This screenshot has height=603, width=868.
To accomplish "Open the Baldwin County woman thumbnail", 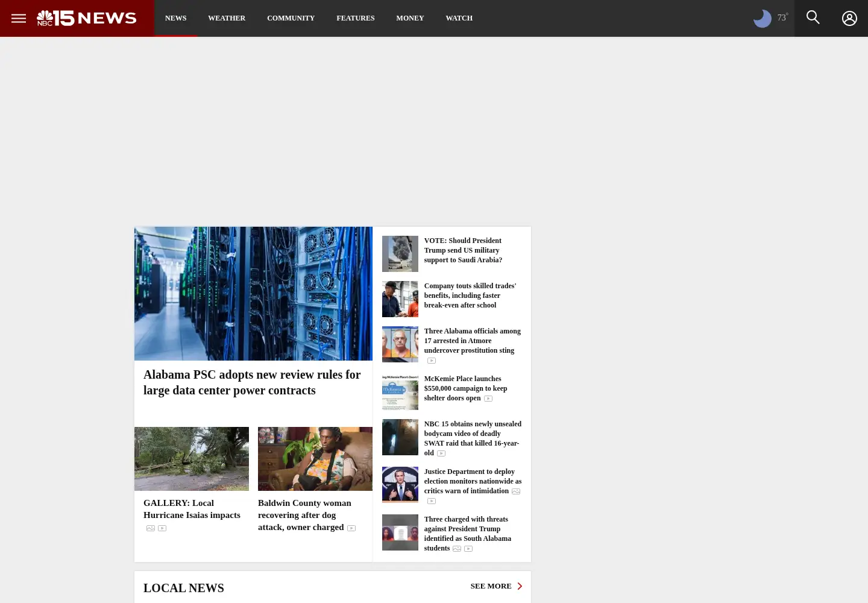I will [315, 459].
